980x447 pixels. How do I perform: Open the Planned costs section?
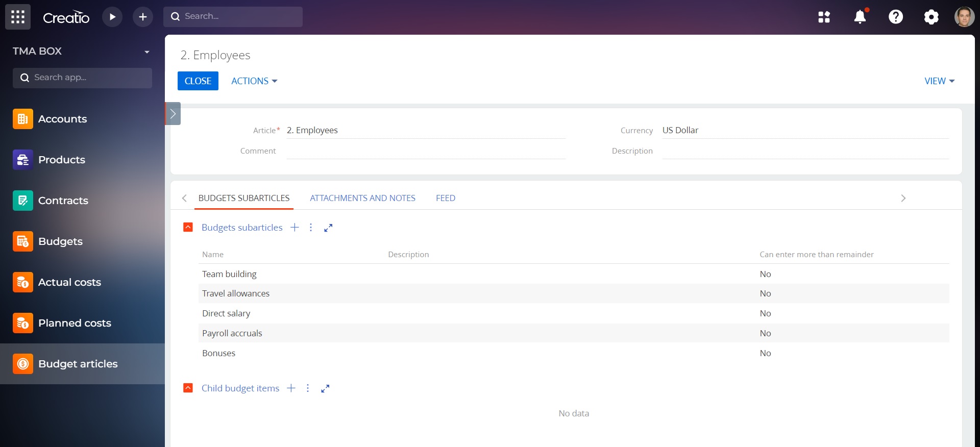(82, 323)
